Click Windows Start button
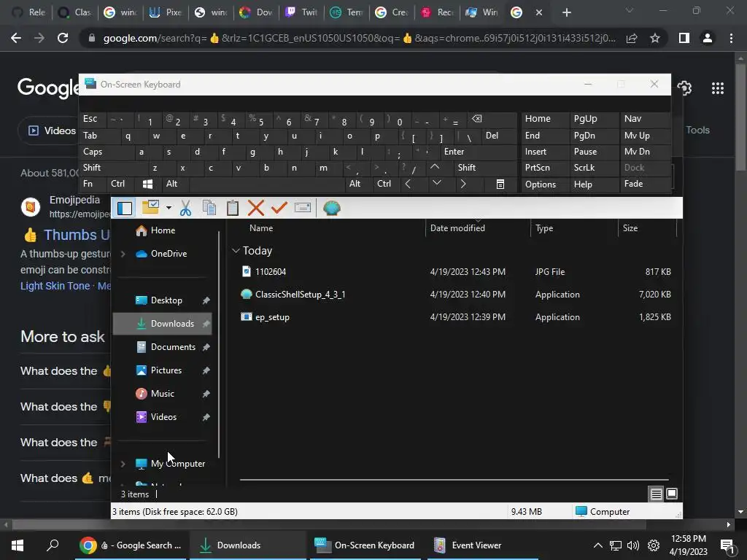Viewport: 747px width, 560px height. coord(18,545)
